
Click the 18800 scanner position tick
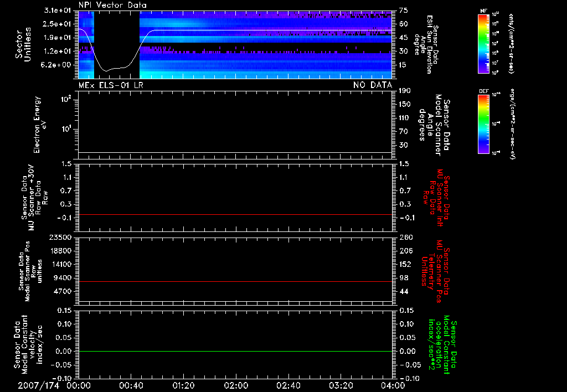(60, 251)
